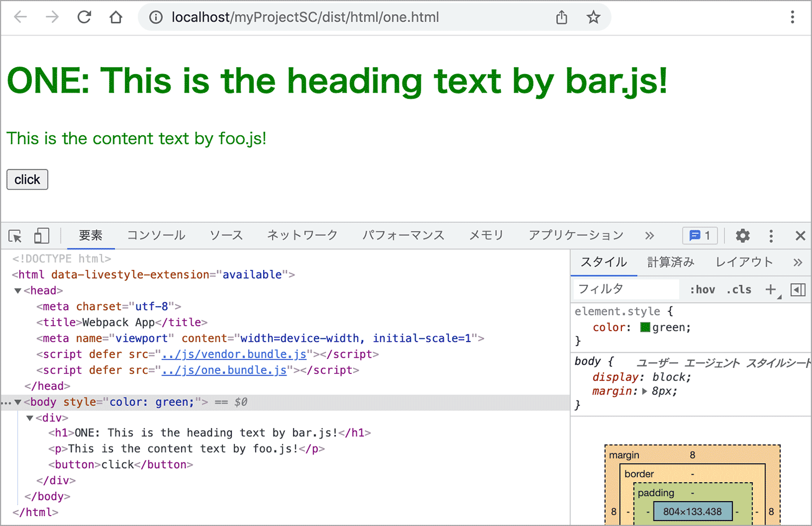Close the DevTools panel
Screen dimensions: 812x526
click(x=800, y=236)
